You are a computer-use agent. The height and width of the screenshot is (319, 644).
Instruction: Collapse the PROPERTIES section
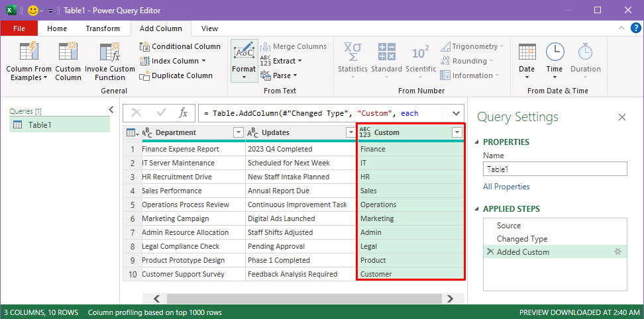pyautogui.click(x=477, y=142)
